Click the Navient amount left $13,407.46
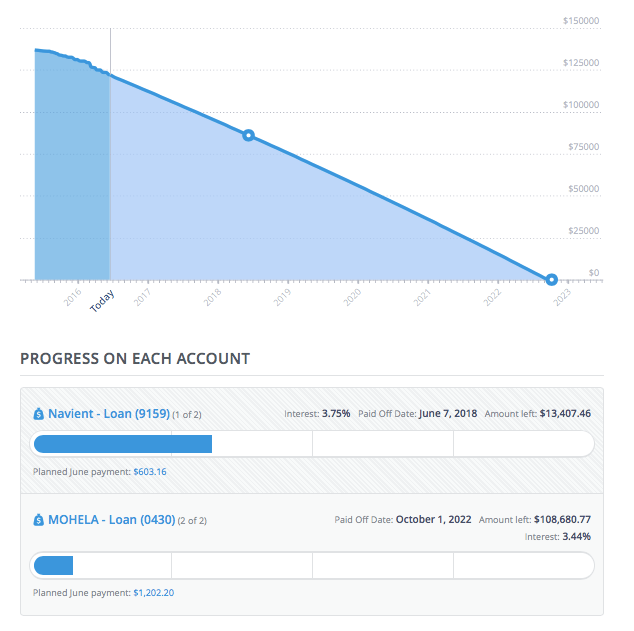This screenshot has width=634, height=631. click(x=565, y=413)
